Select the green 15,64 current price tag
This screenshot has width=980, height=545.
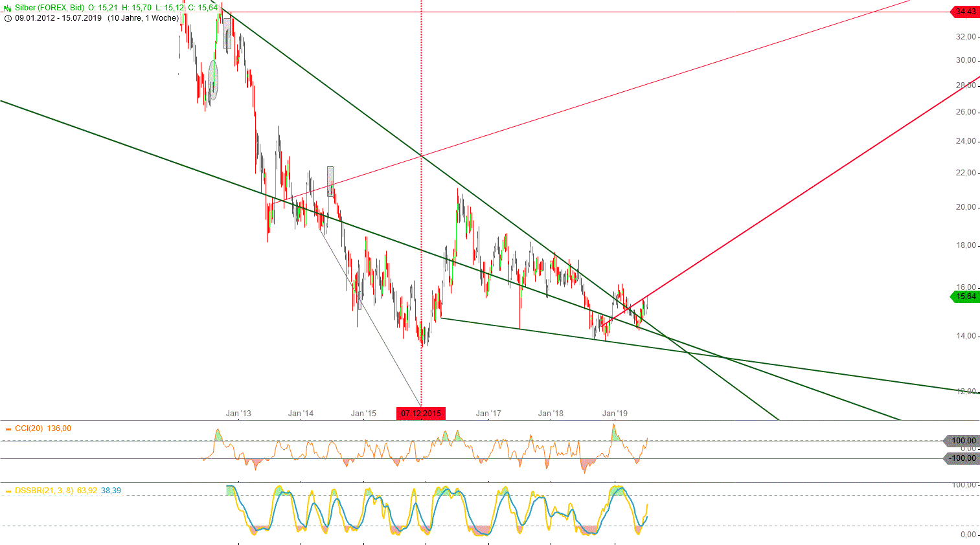pyautogui.click(x=964, y=296)
